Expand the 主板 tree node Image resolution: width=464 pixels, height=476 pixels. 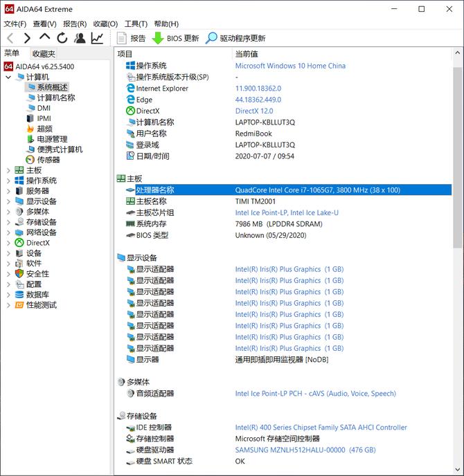[8, 170]
